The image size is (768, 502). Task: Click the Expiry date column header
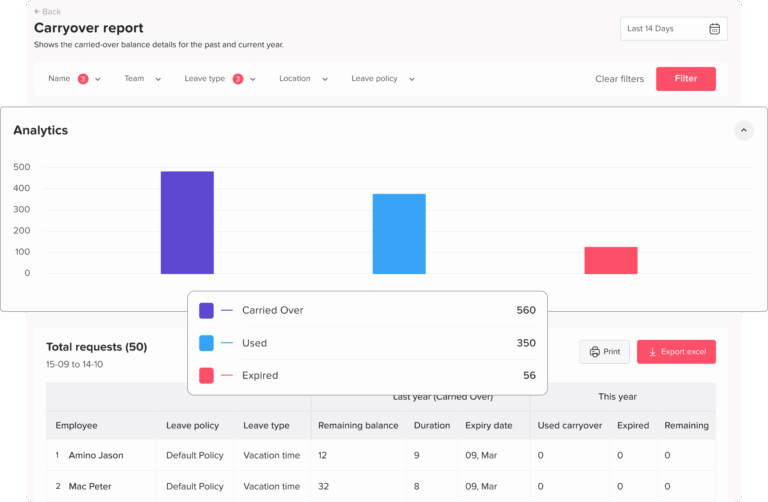point(489,426)
